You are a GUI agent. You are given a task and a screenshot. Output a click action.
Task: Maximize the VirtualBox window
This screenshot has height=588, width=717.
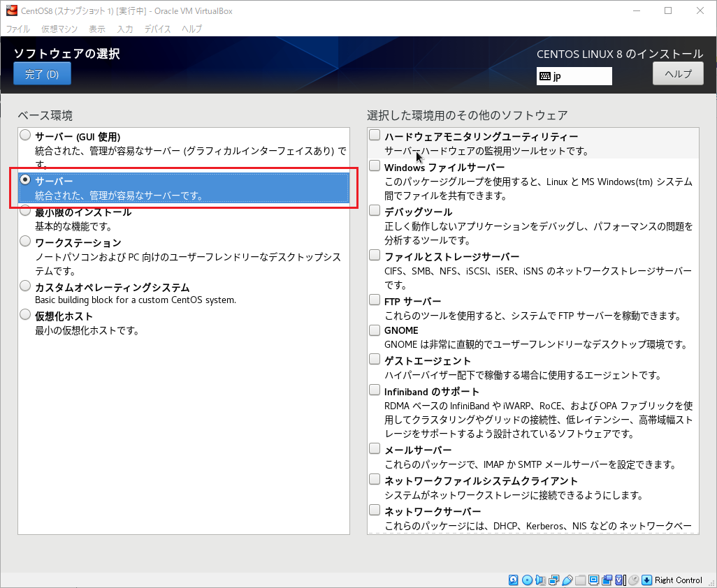pyautogui.click(x=668, y=10)
